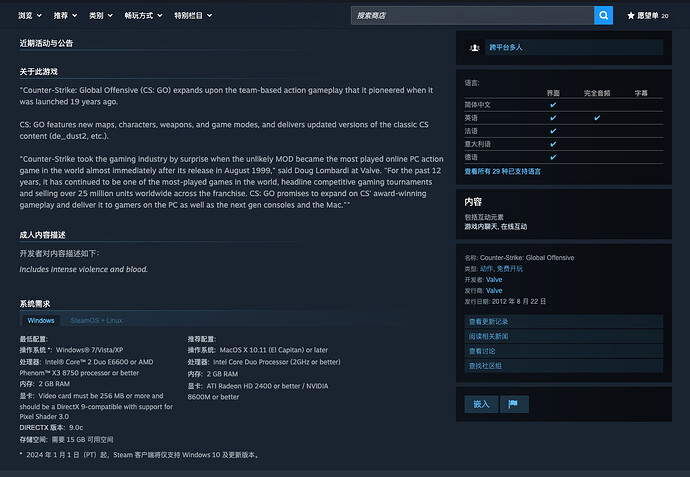This screenshot has height=477, width=690.
Task: View all 29 supported languages link
Action: (x=503, y=172)
